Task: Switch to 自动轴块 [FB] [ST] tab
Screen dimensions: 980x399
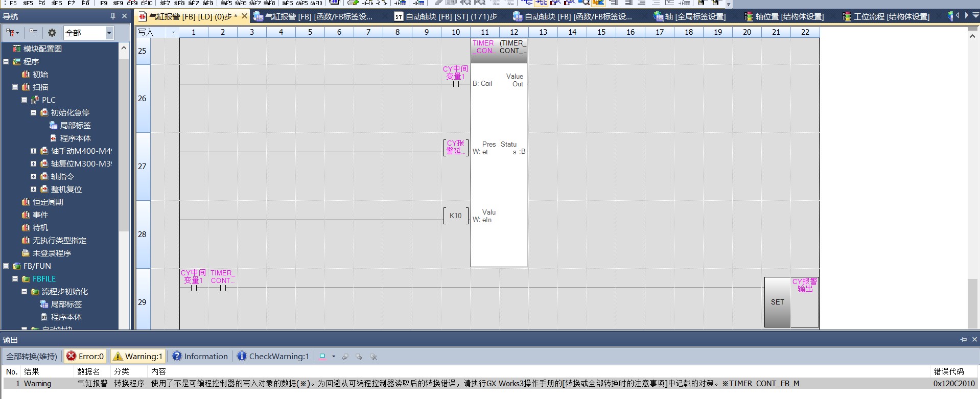Action: click(446, 16)
